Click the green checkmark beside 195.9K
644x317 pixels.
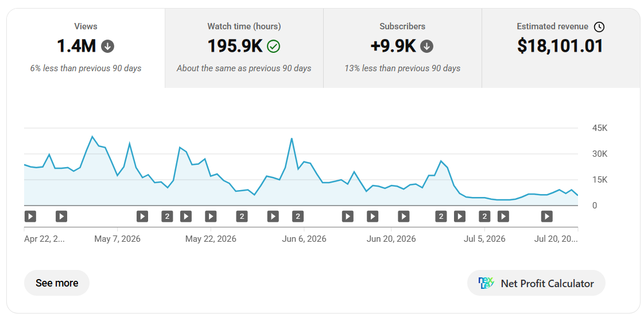pos(274,46)
